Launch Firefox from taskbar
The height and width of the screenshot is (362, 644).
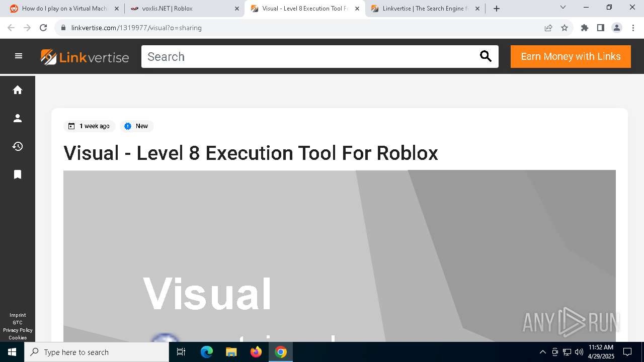pyautogui.click(x=256, y=352)
